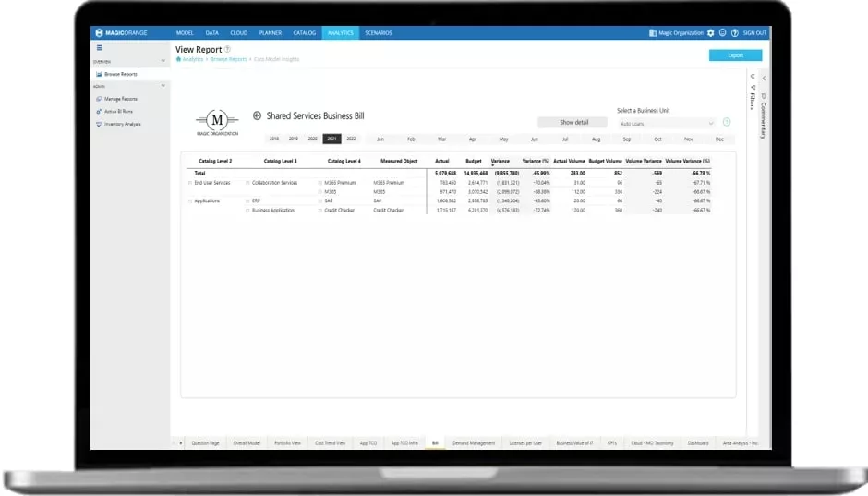This screenshot has width=868, height=496.
Task: Collapse the End User Services row
Action: pyautogui.click(x=190, y=183)
